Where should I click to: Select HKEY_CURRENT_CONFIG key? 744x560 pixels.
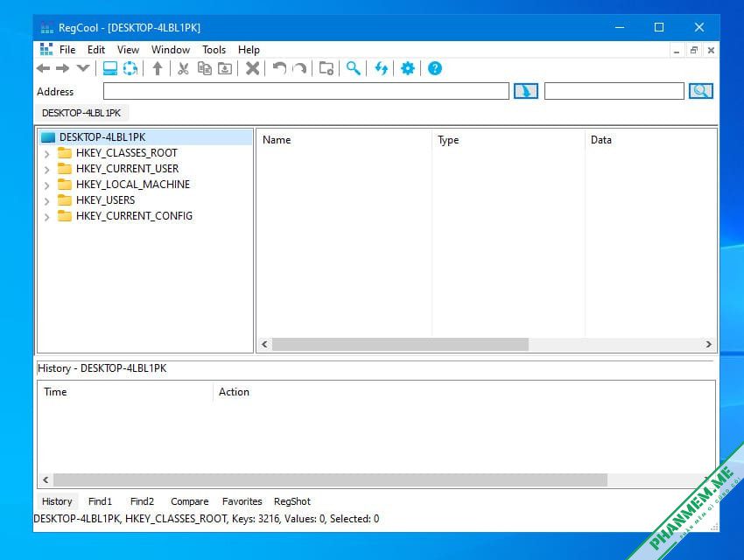[134, 216]
